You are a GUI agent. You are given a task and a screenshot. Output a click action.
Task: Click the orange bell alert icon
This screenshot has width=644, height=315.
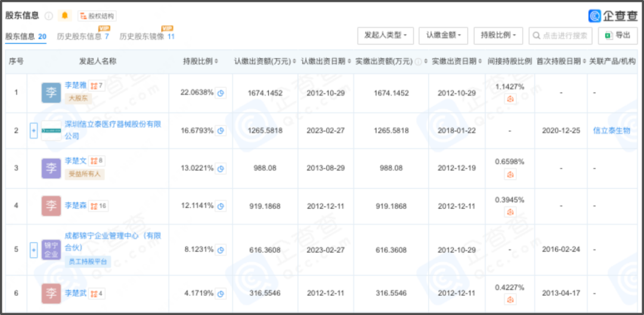[x=64, y=16]
